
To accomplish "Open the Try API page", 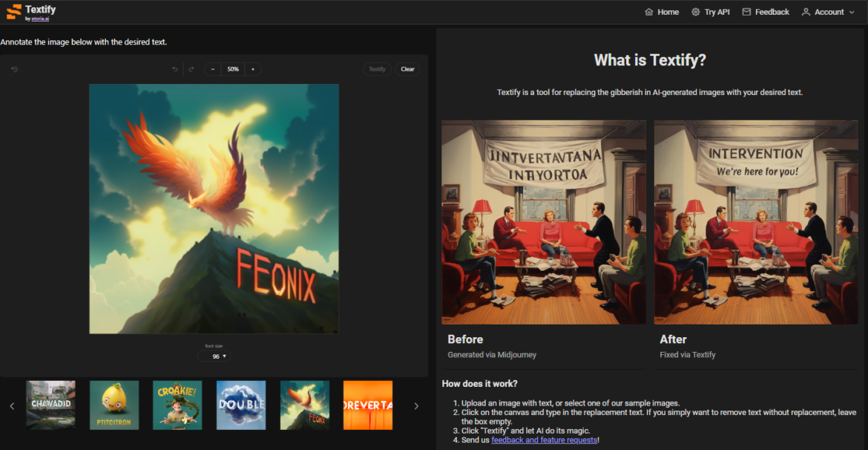I will pyautogui.click(x=711, y=12).
